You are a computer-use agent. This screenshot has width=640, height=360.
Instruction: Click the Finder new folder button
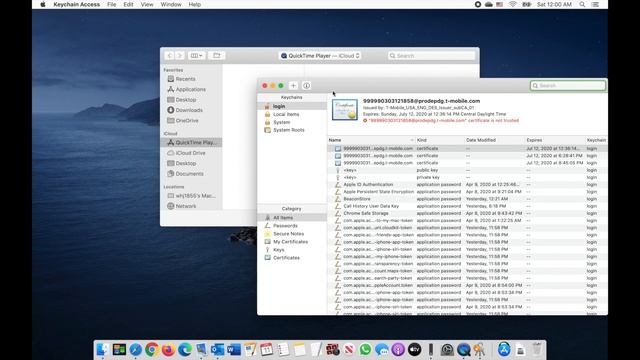[x=217, y=56]
